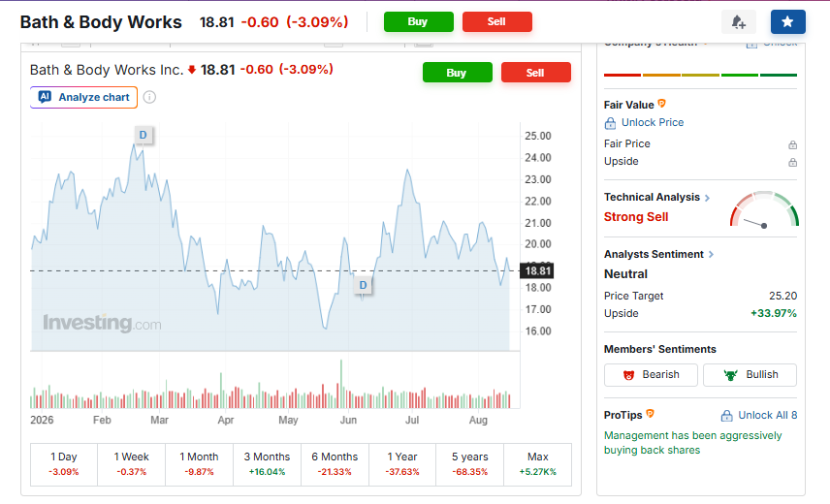Click the Strong Sell rating text
The image size is (830, 504).
click(x=636, y=217)
